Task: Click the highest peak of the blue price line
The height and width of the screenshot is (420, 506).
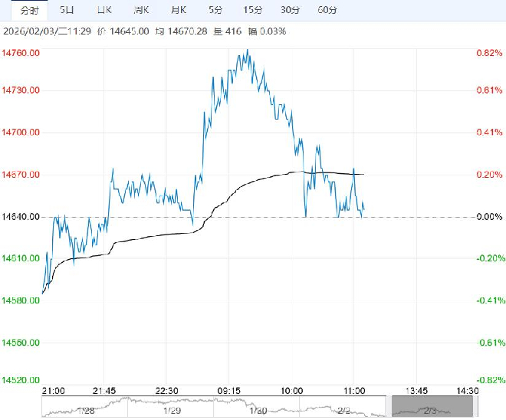Action: [x=247, y=51]
